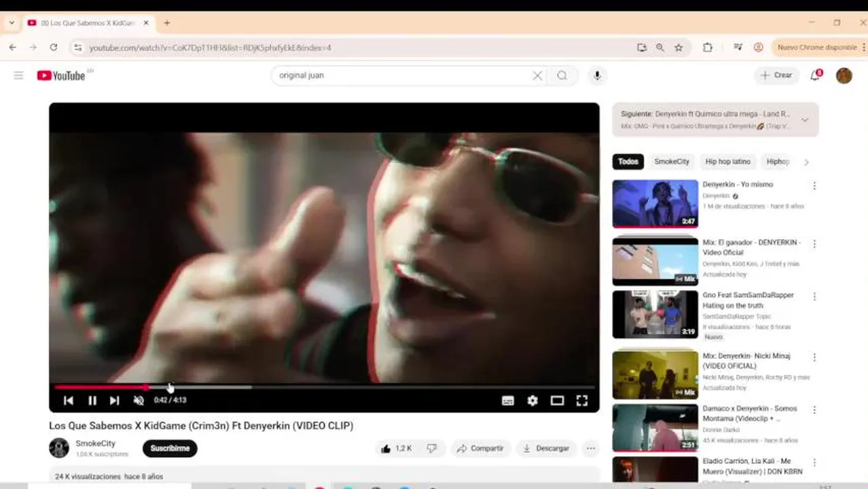This screenshot has height=489, width=868.
Task: Go back with browser back arrow
Action: [x=12, y=48]
